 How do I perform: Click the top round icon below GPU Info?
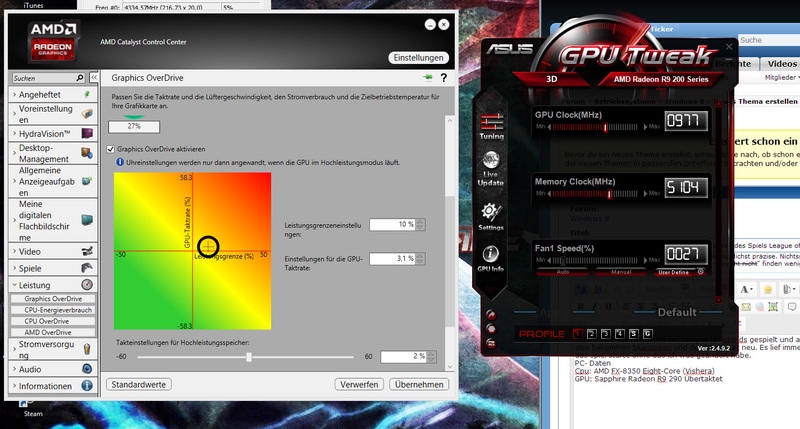491,314
